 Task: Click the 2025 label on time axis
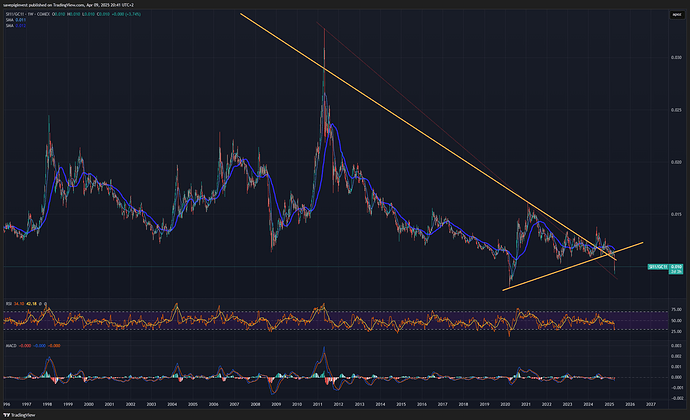(x=609, y=404)
